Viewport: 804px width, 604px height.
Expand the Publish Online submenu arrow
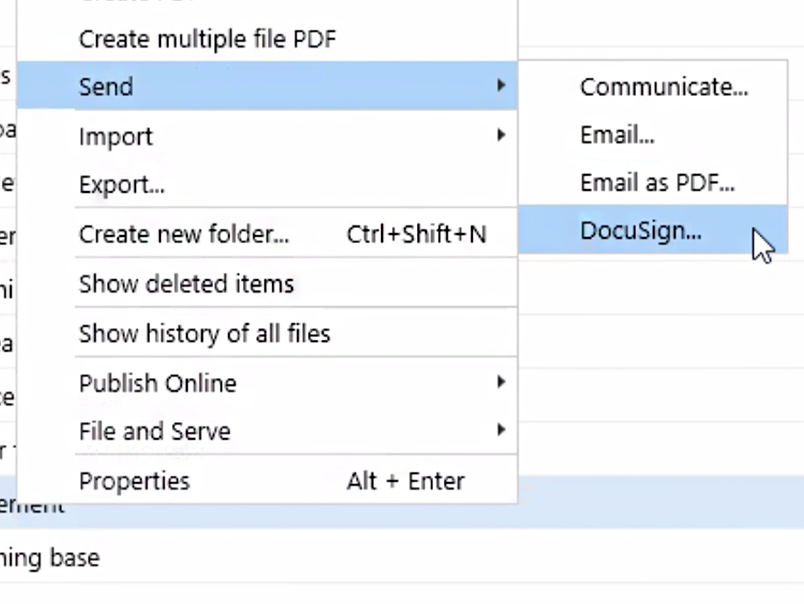click(500, 383)
